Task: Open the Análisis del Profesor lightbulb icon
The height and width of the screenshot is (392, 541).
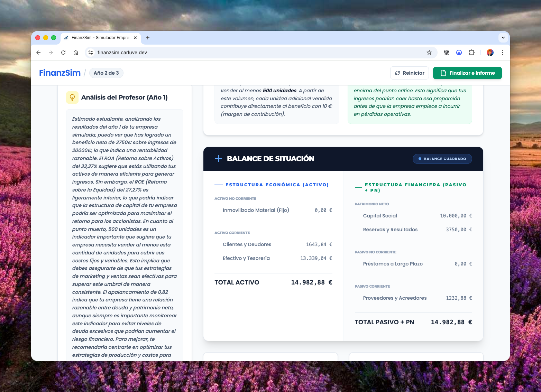Action: tap(72, 97)
